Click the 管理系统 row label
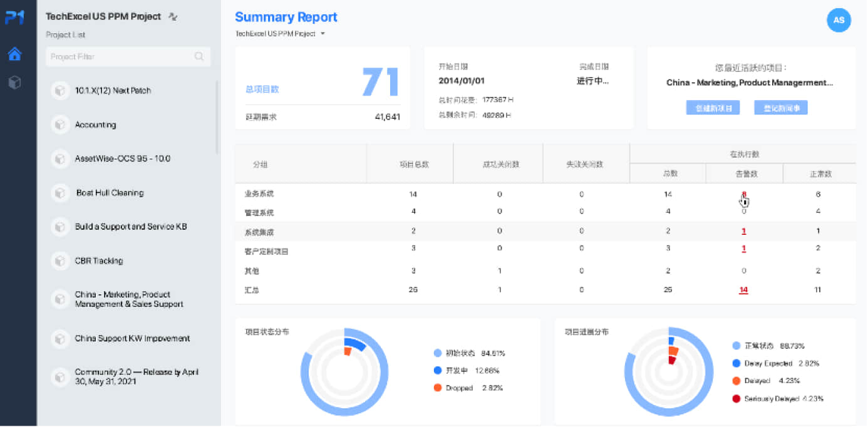Viewport: 868px width, 427px height. pyautogui.click(x=259, y=213)
